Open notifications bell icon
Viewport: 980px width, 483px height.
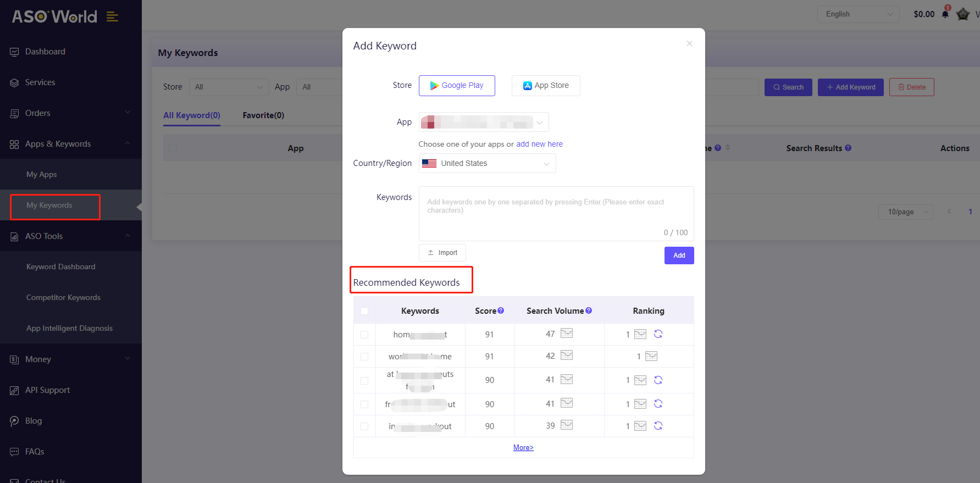pyautogui.click(x=945, y=14)
